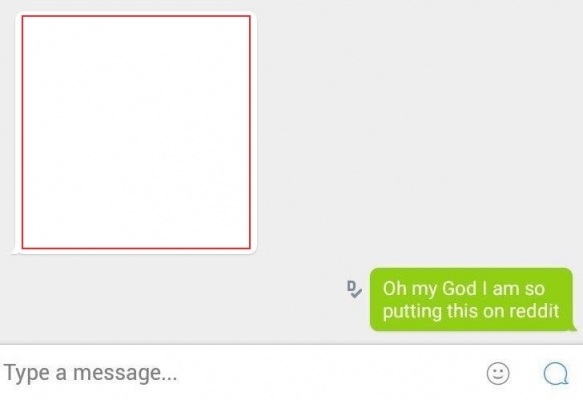The width and height of the screenshot is (583, 400).
Task: Open the emoji smiley picker
Action: pyautogui.click(x=498, y=373)
